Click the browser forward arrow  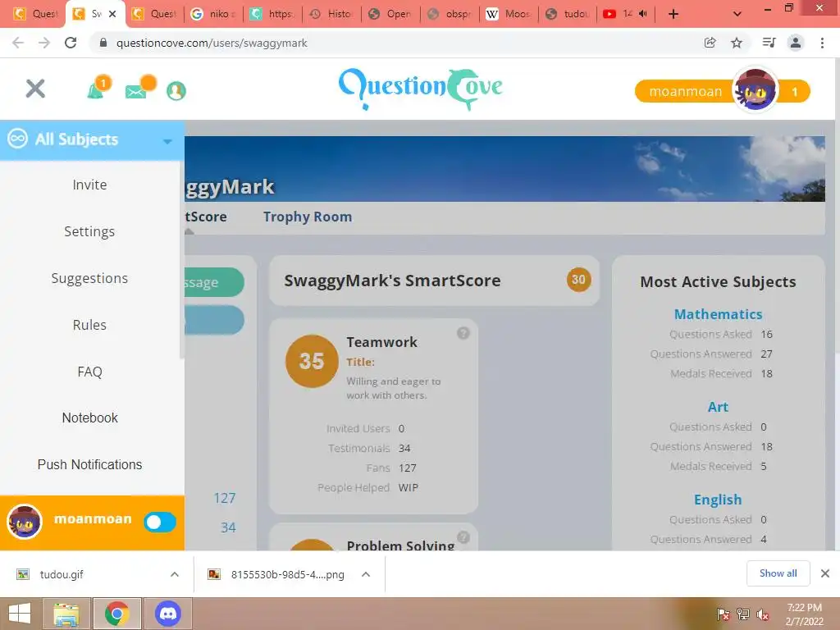(x=44, y=43)
